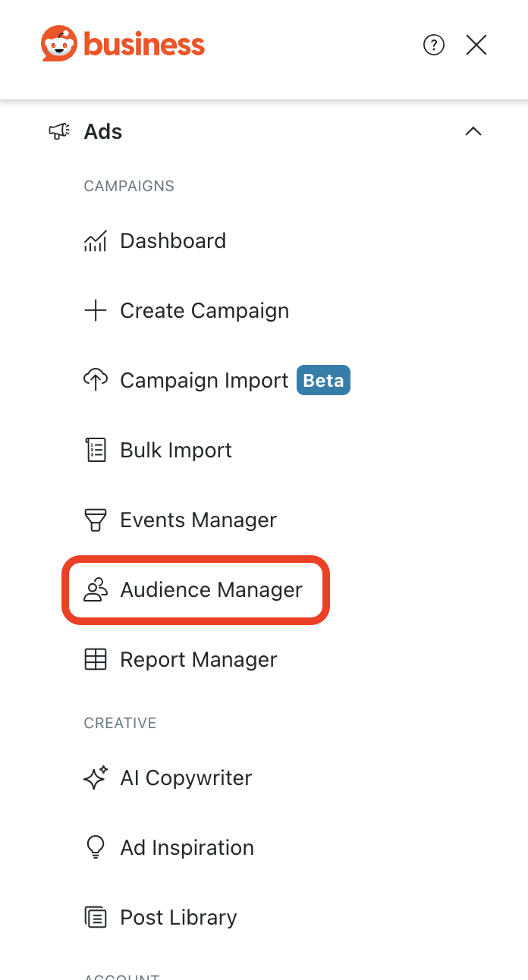
Task: Click the Ad Inspiration lightbulb icon
Action: [95, 848]
